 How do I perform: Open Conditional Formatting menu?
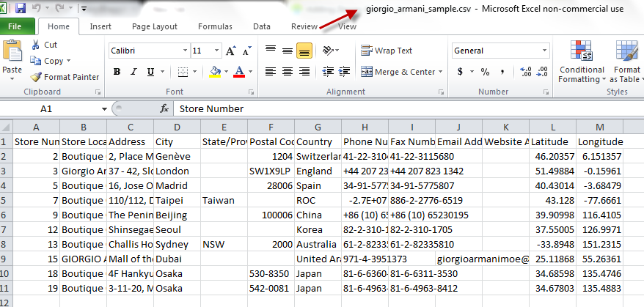pyautogui.click(x=581, y=62)
